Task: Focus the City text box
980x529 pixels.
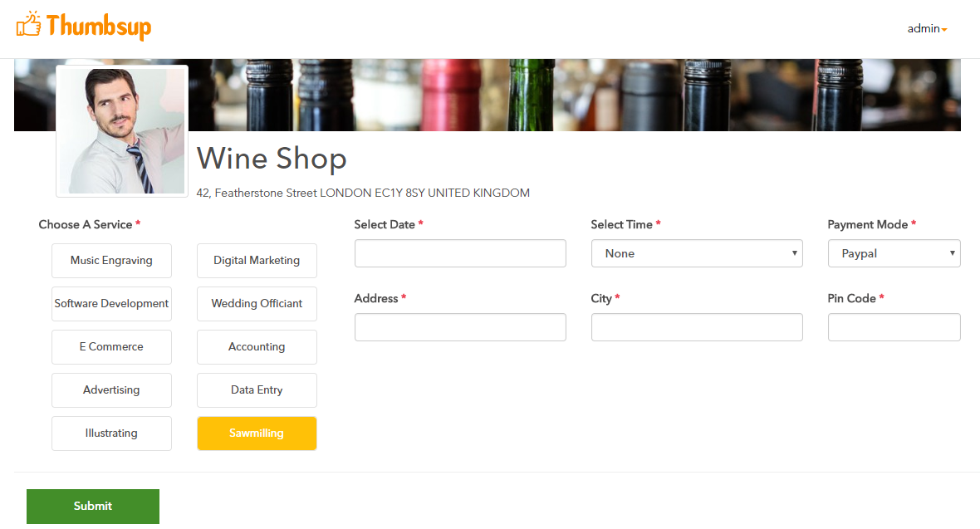Action: pyautogui.click(x=697, y=327)
